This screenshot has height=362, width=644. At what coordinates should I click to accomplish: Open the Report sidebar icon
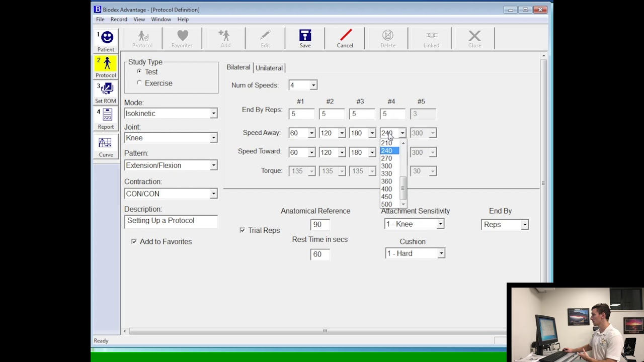tap(106, 119)
